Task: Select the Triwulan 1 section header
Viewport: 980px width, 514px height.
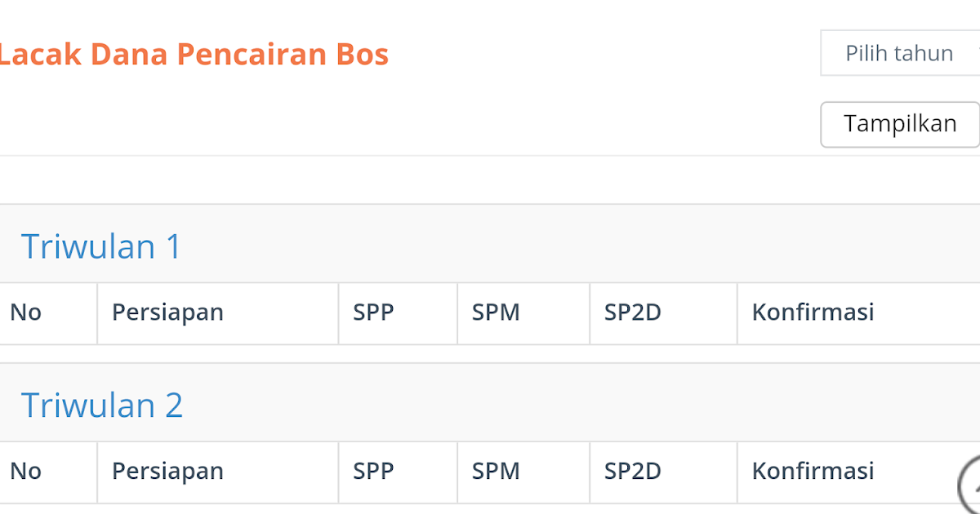Action: pos(100,246)
